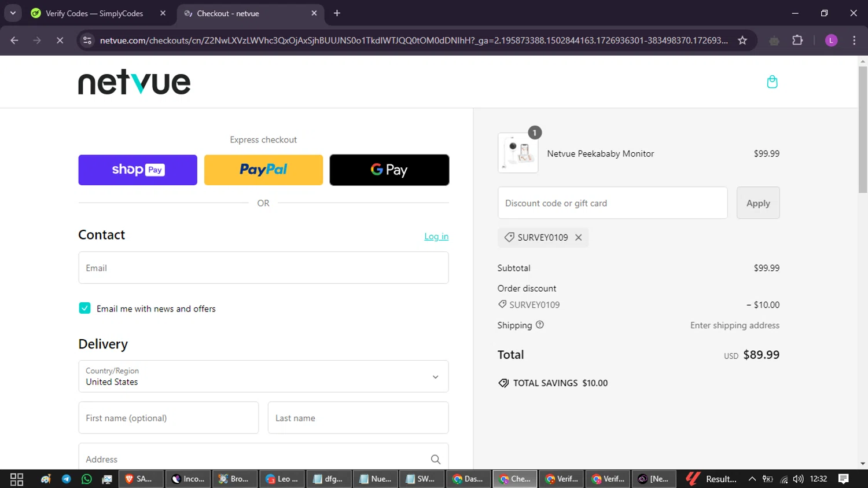Open the Chrome extensions puzzle icon
Image resolution: width=868 pixels, height=488 pixels.
[797, 40]
